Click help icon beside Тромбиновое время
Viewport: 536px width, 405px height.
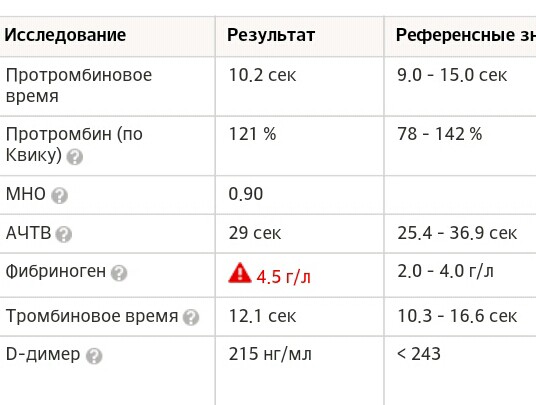click(191, 318)
